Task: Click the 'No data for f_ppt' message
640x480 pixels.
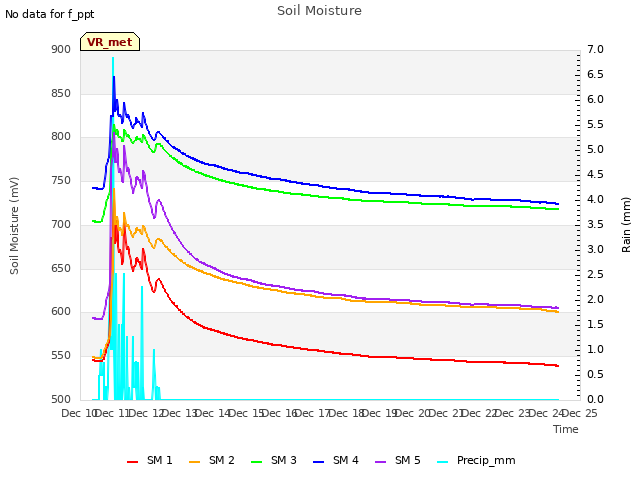Action: (49, 15)
